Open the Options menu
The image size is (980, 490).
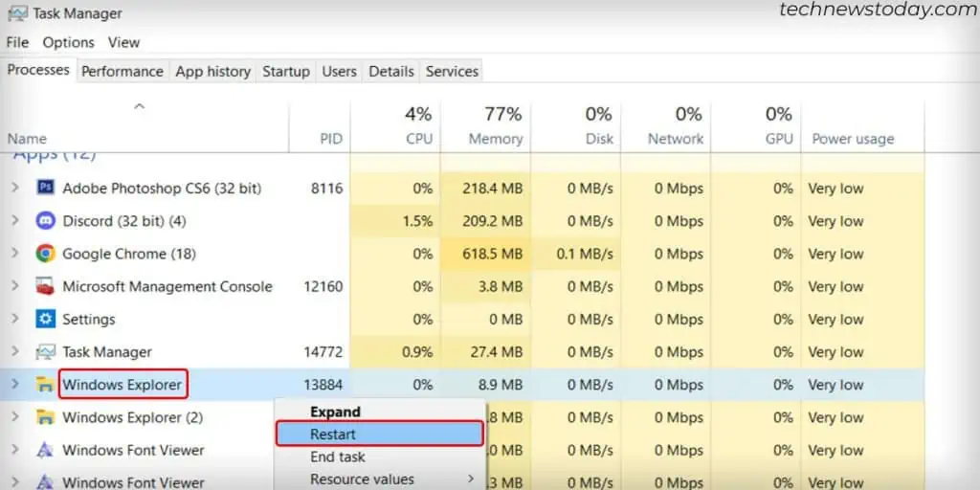point(68,42)
